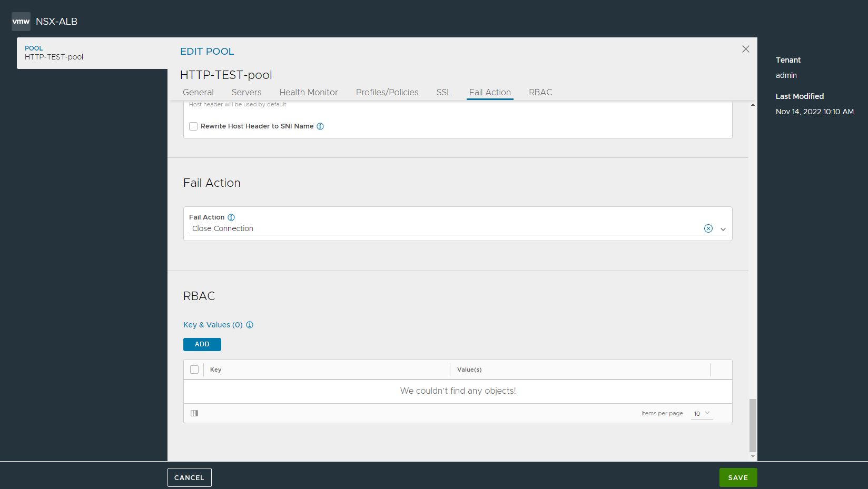Image resolution: width=868 pixels, height=489 pixels.
Task: Switch to the General tab
Action: (198, 92)
